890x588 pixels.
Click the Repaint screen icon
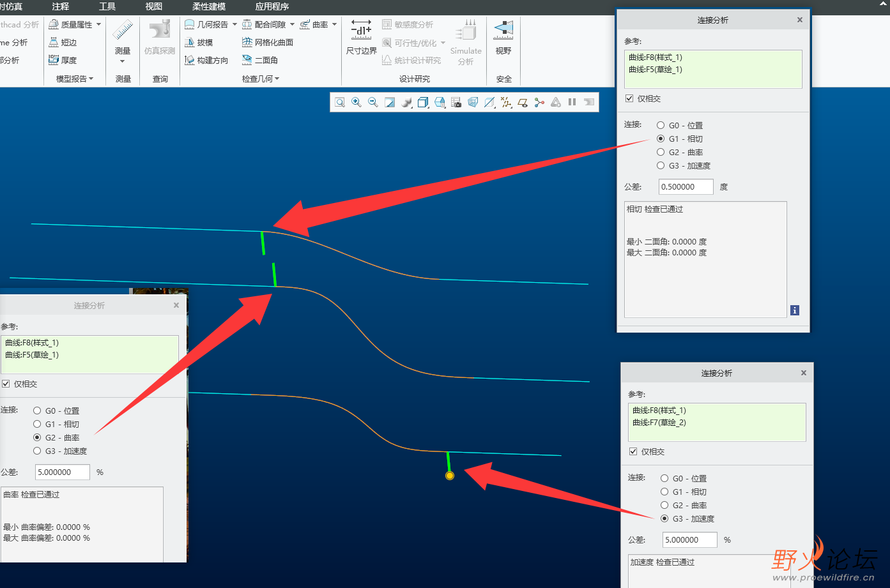coord(390,102)
